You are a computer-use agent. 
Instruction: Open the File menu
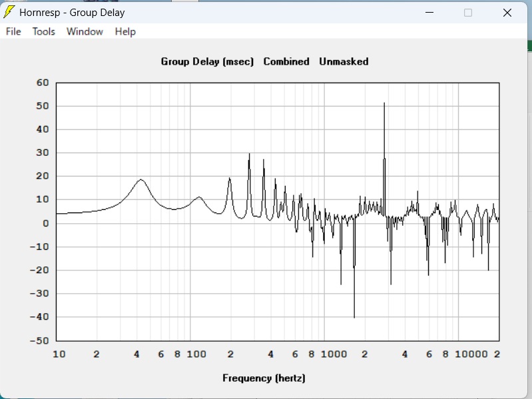click(x=13, y=31)
